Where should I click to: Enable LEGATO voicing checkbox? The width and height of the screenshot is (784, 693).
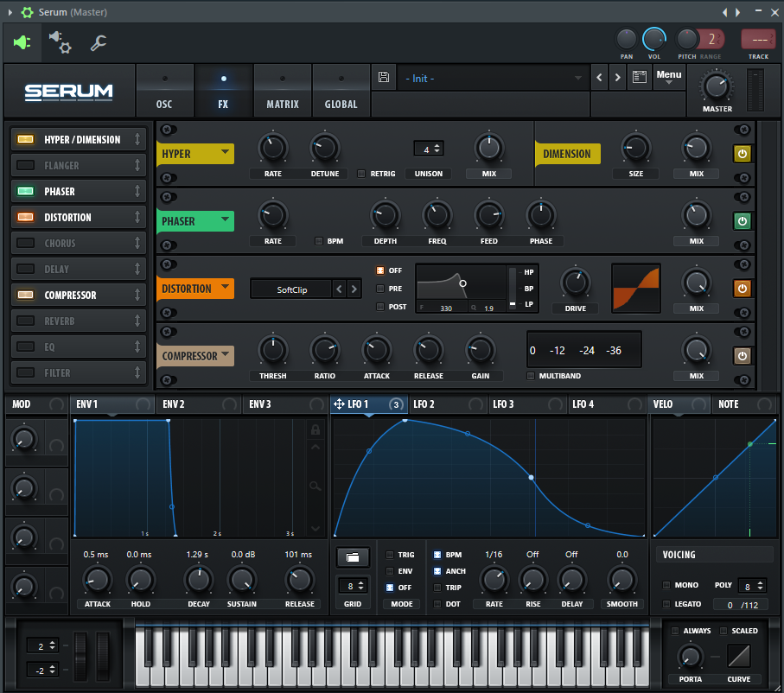tap(666, 604)
